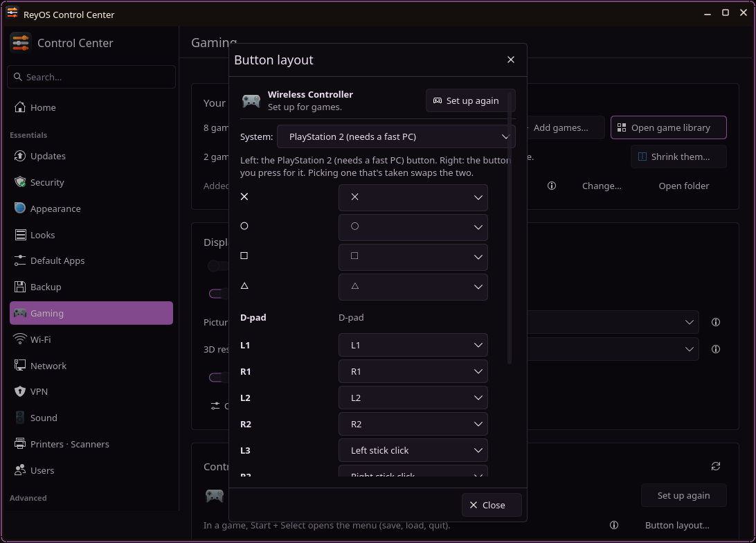Open the System dropdown showing PlayStation 2
This screenshot has height=543, width=756.
coord(396,136)
